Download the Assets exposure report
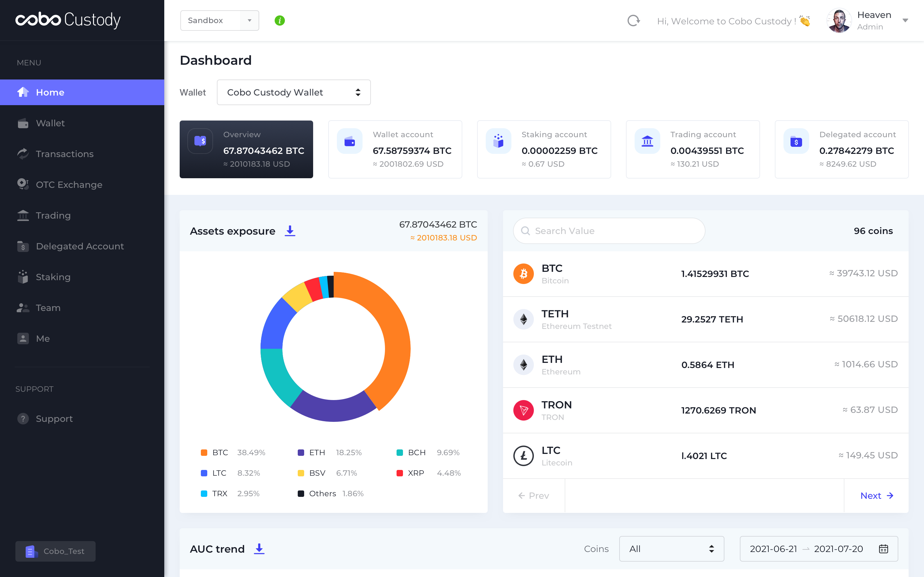This screenshot has height=577, width=924. [290, 231]
